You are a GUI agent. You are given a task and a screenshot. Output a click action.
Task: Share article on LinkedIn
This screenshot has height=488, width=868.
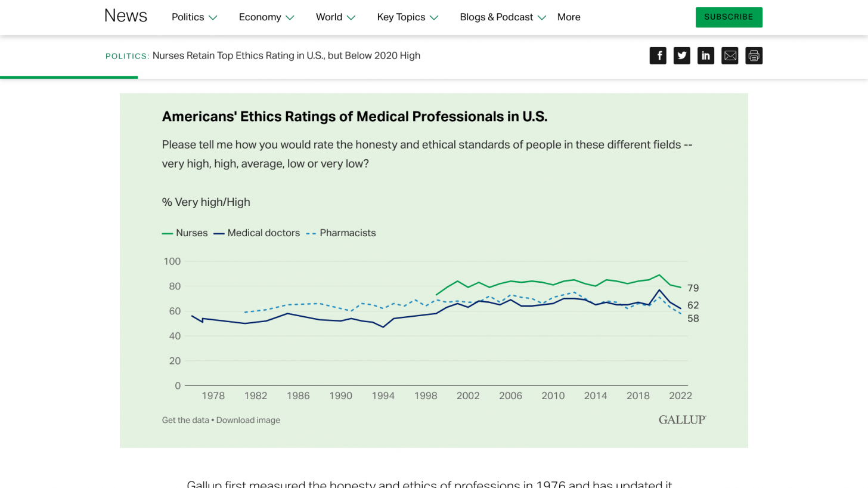706,56
